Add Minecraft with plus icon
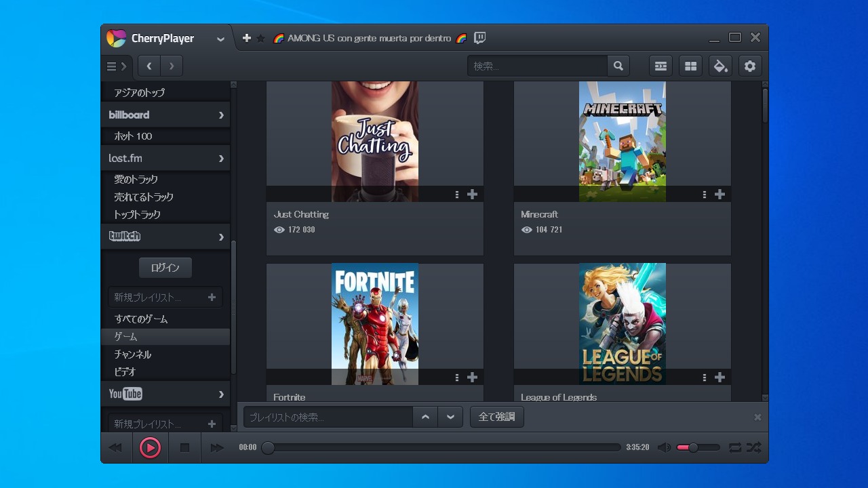Image resolution: width=868 pixels, height=488 pixels. 720,195
